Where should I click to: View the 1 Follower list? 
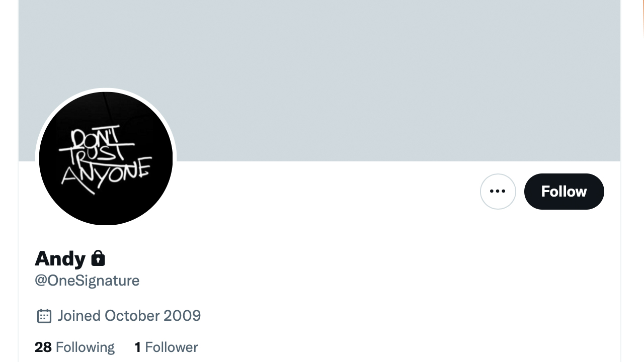166,347
